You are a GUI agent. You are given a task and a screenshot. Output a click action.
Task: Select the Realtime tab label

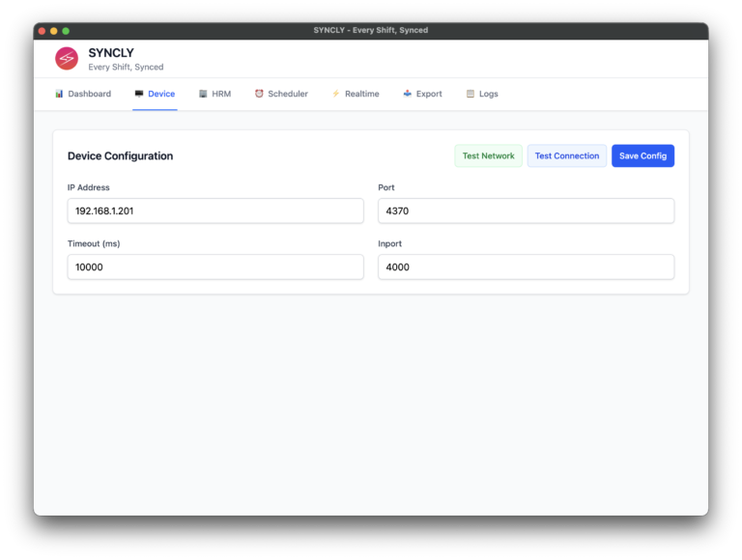362,94
